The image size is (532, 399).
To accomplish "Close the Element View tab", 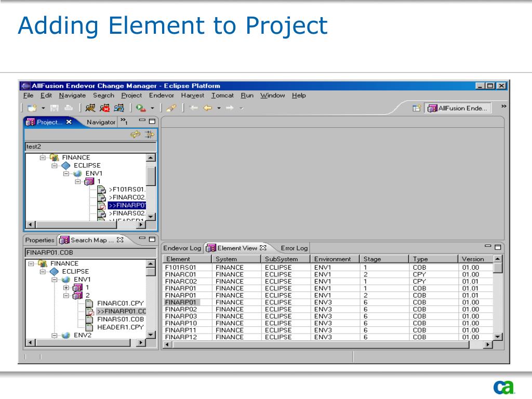I will click(263, 248).
